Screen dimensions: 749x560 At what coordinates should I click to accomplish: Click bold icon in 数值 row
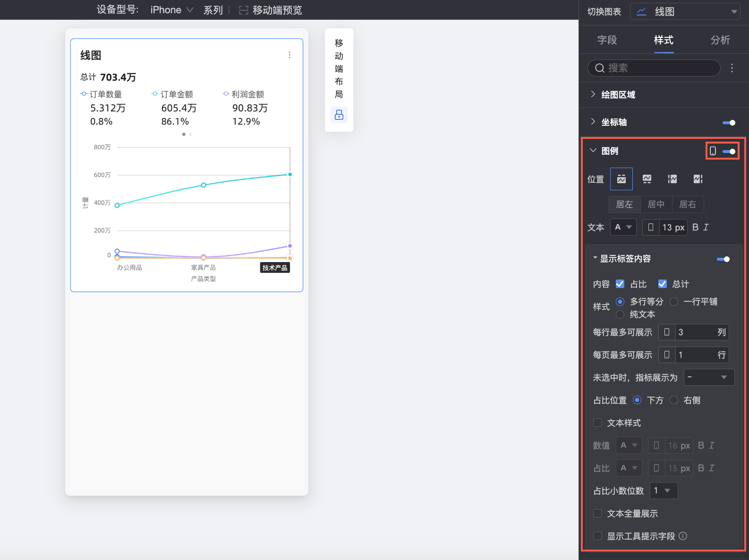[x=701, y=446]
